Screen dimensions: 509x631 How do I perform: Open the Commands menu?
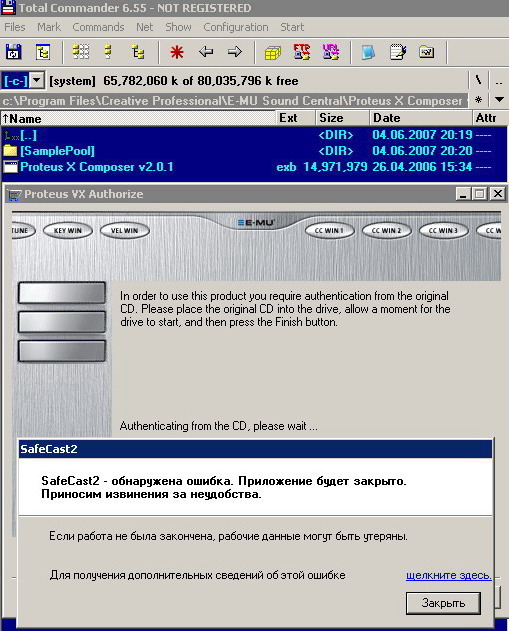click(98, 27)
